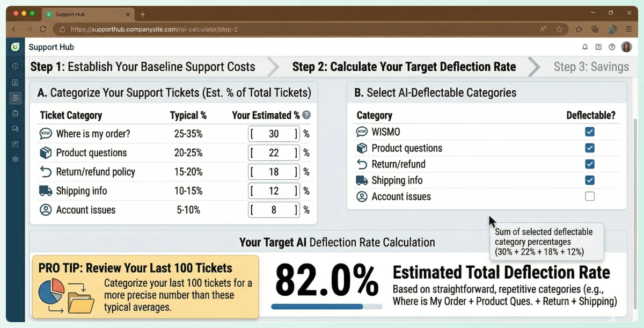Uncheck the WISMO deflectable checkbox
Viewport: 644px width, 328px height.
590,132
